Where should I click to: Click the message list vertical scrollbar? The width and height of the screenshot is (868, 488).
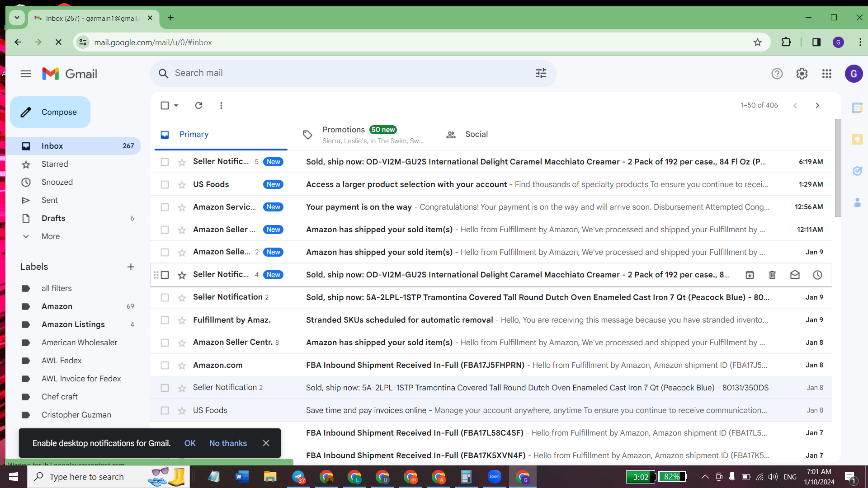click(x=838, y=168)
